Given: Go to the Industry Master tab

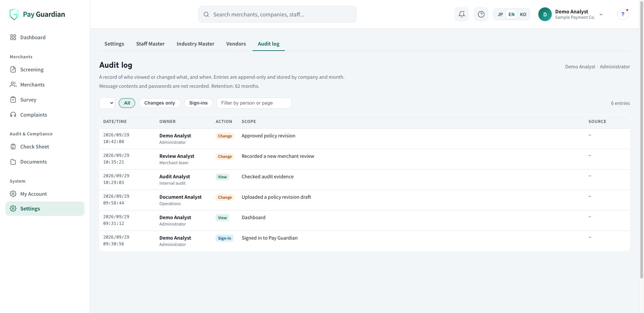Looking at the screenshot, I should point(195,44).
